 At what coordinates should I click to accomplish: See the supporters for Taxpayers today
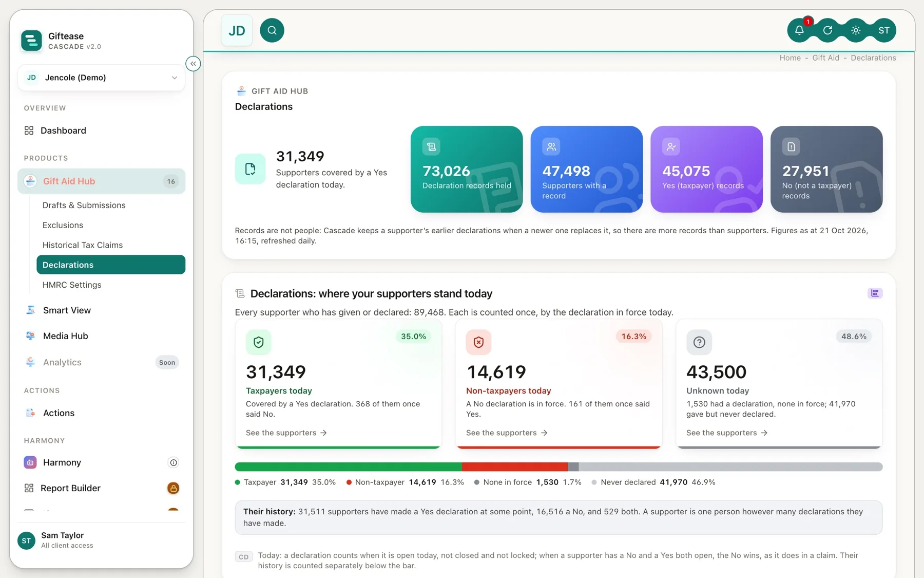[286, 433]
